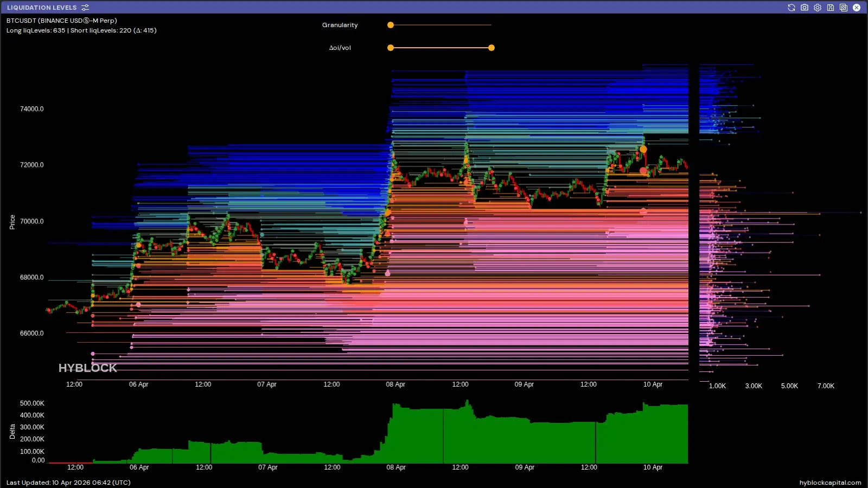Click the 09 Apr label on the delta chart axis
Screen dimensions: 868x488
(x=525, y=467)
